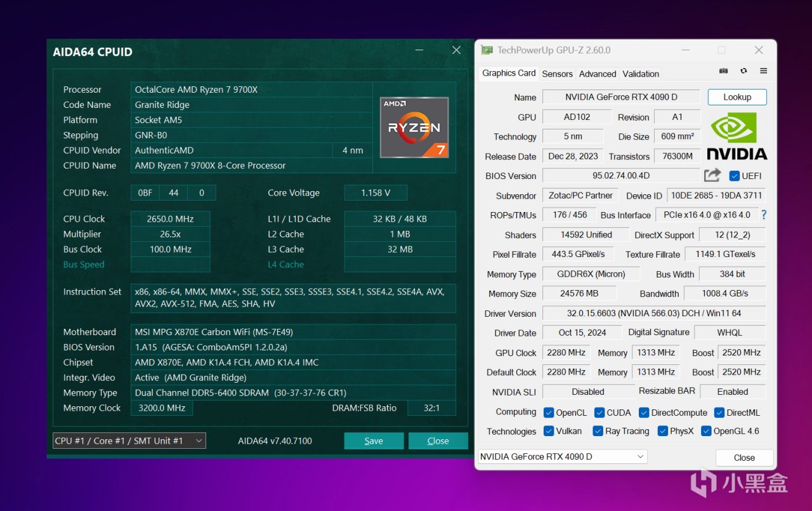Toggle the OpenGL 4.6 checkbox
The image size is (812, 511).
point(706,431)
